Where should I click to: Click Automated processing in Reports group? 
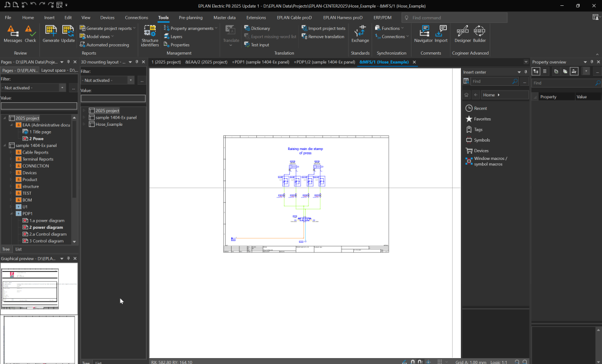pos(105,45)
